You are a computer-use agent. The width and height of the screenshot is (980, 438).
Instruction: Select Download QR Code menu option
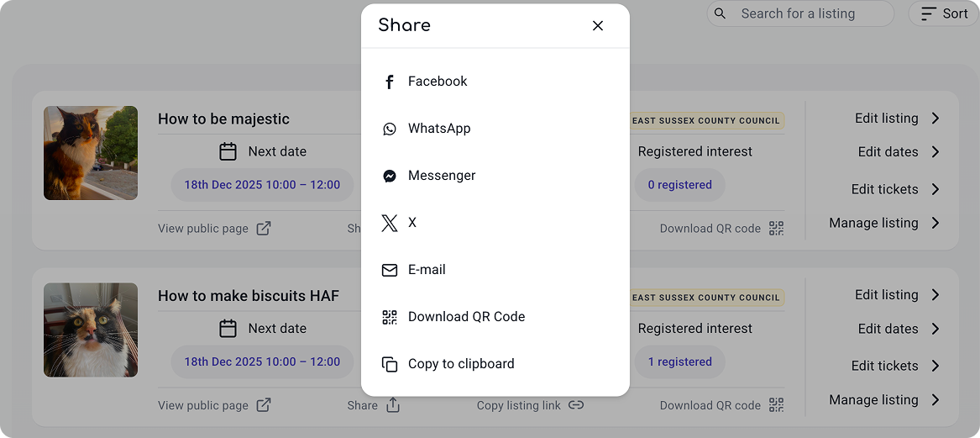pyautogui.click(x=466, y=317)
